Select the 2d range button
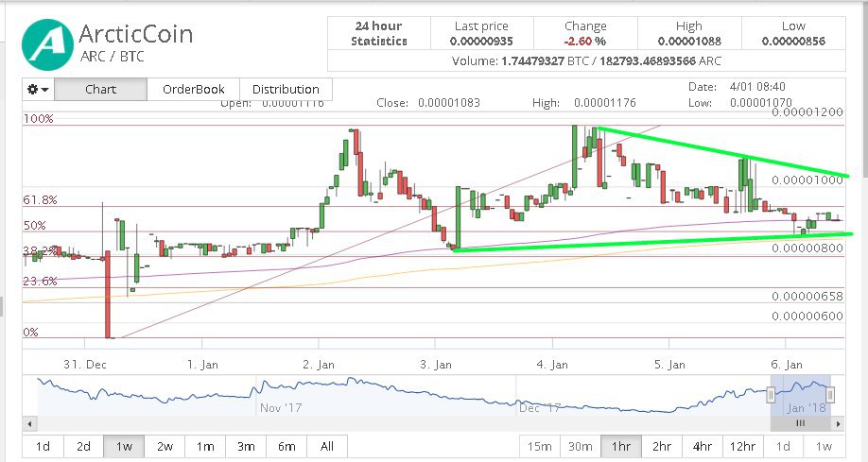This screenshot has height=462, width=868. tap(83, 447)
